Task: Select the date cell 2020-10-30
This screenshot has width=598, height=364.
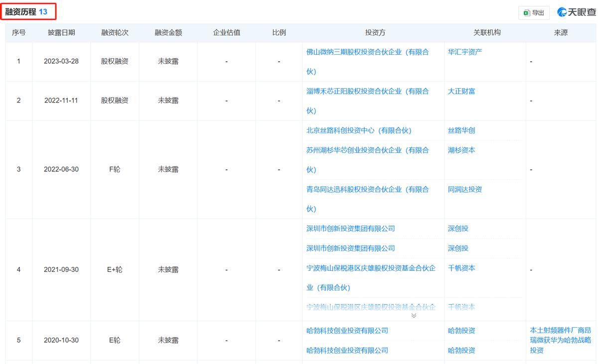Action: coord(61,341)
